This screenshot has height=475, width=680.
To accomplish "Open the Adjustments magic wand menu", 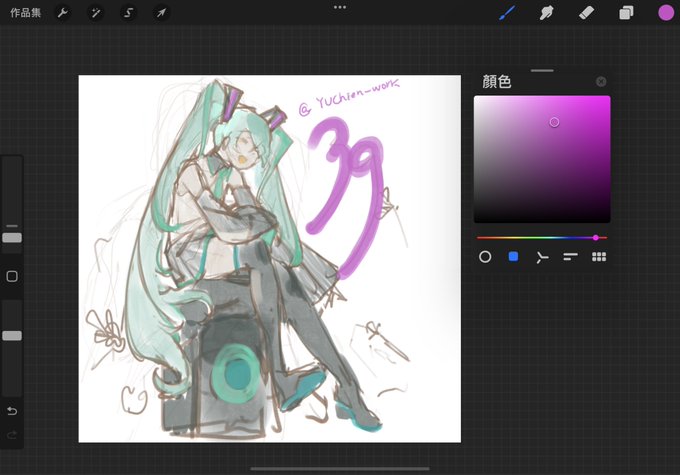I will pyautogui.click(x=95, y=13).
